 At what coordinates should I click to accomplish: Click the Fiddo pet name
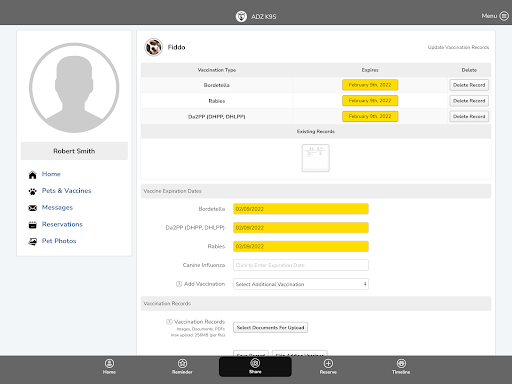176,47
